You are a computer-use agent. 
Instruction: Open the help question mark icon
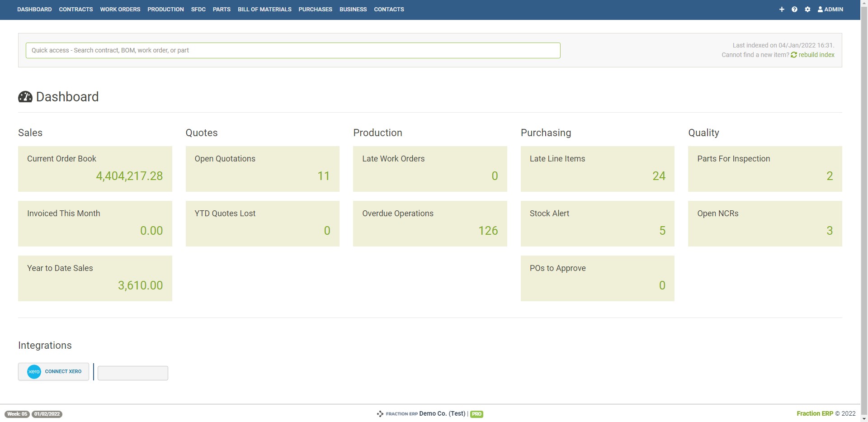point(794,9)
